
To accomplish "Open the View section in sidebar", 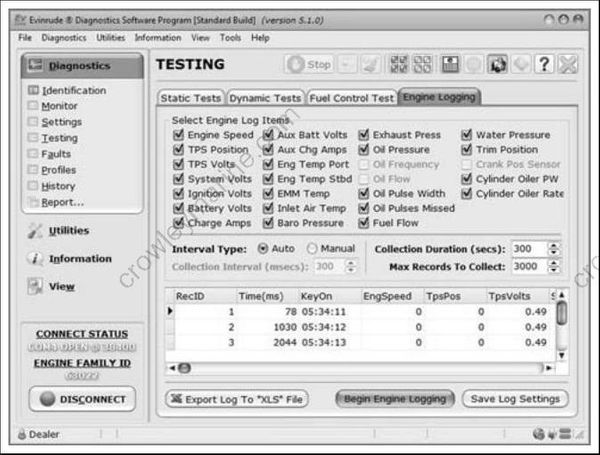I will [x=62, y=287].
